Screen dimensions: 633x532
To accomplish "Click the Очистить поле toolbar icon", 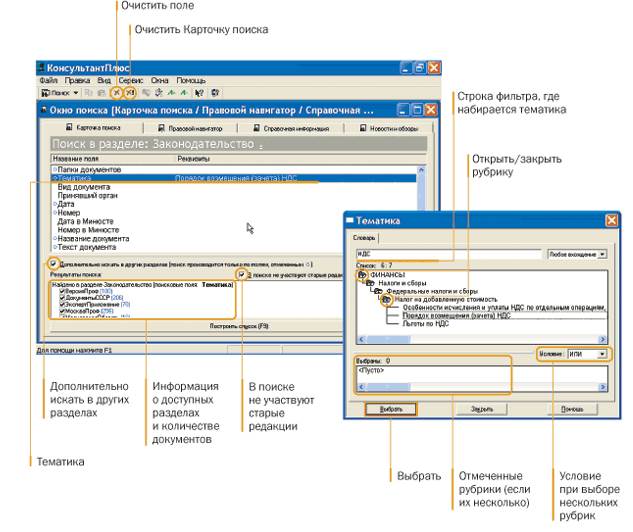I will 116,93.
